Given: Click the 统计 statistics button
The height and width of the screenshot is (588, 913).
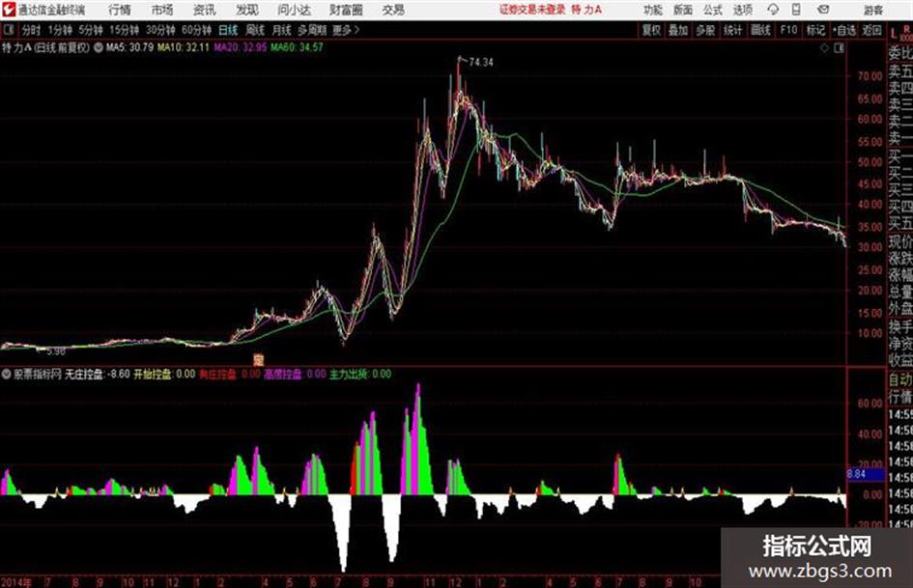Looking at the screenshot, I should click(x=733, y=30).
